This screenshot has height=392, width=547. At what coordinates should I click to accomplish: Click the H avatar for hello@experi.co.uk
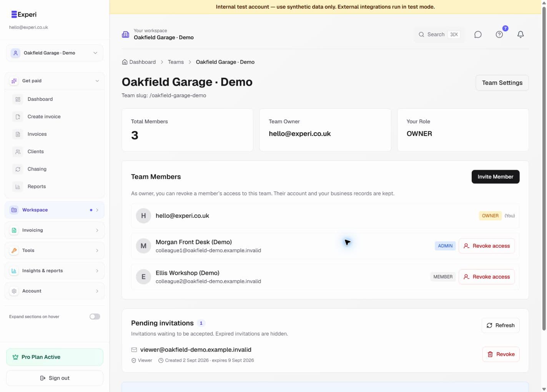[143, 216]
